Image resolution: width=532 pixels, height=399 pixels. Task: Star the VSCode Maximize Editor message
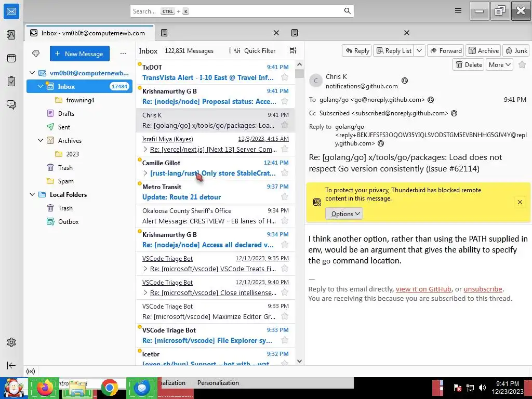(285, 316)
